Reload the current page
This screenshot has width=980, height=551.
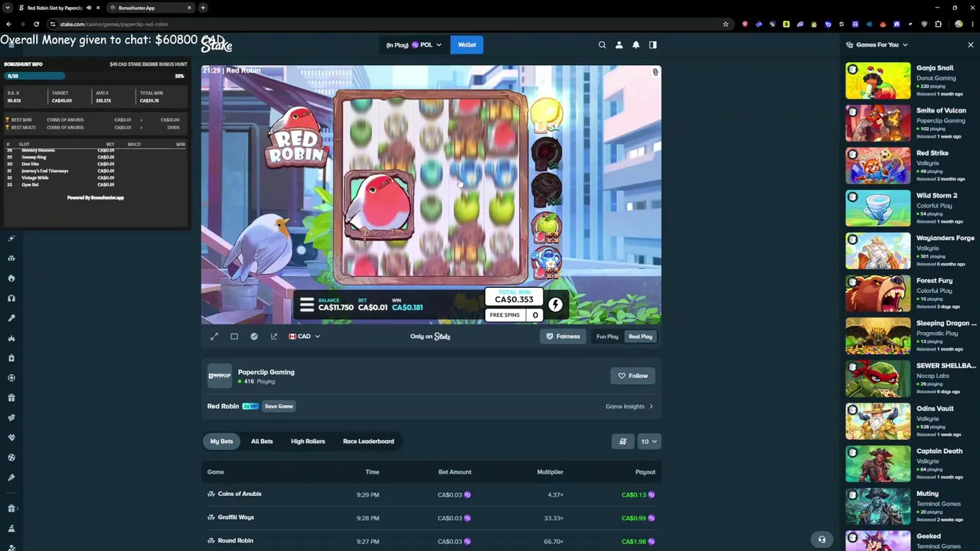click(x=36, y=24)
